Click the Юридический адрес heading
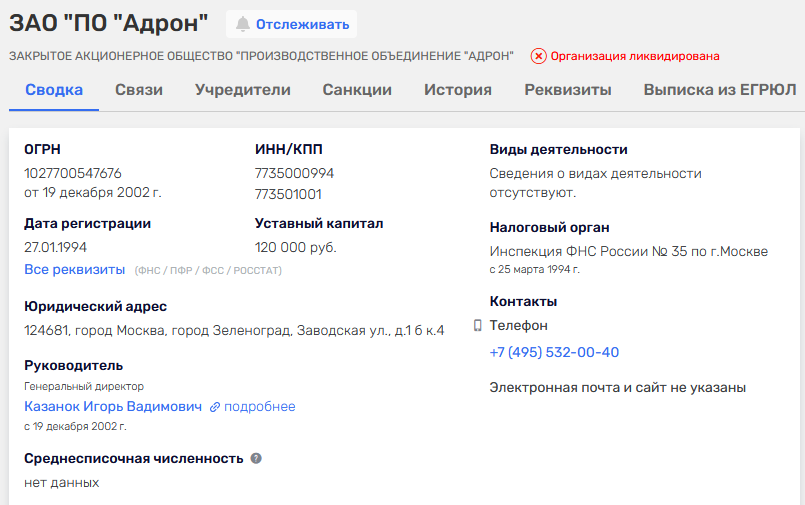The width and height of the screenshot is (805, 505). click(x=95, y=306)
